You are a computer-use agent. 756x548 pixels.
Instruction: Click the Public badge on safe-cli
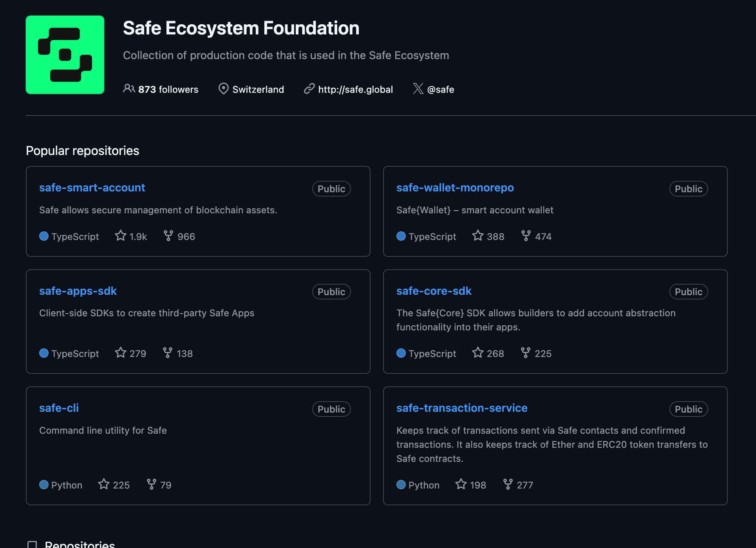331,409
